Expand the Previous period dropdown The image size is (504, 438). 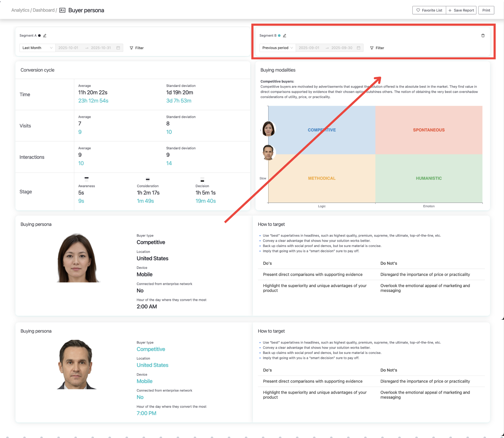(x=277, y=48)
